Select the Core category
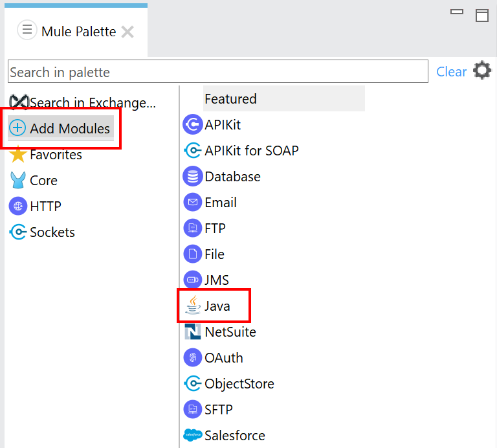This screenshot has height=448, width=497. [43, 181]
